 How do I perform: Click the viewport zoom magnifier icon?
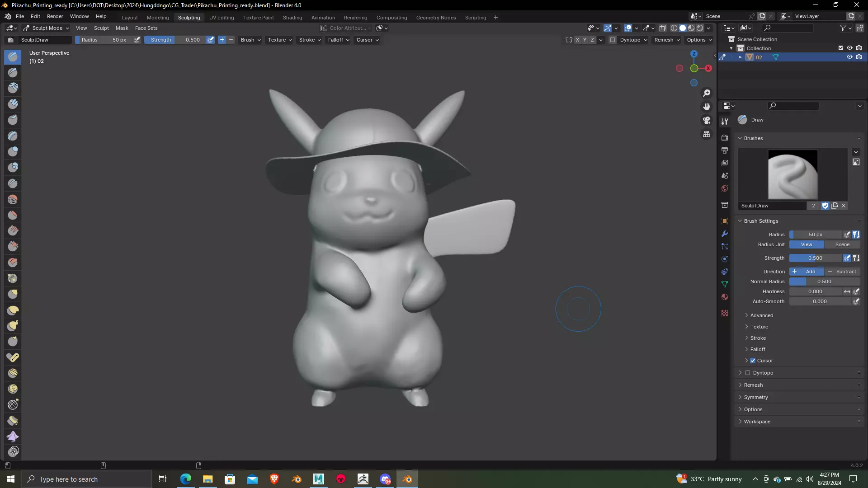[707, 93]
